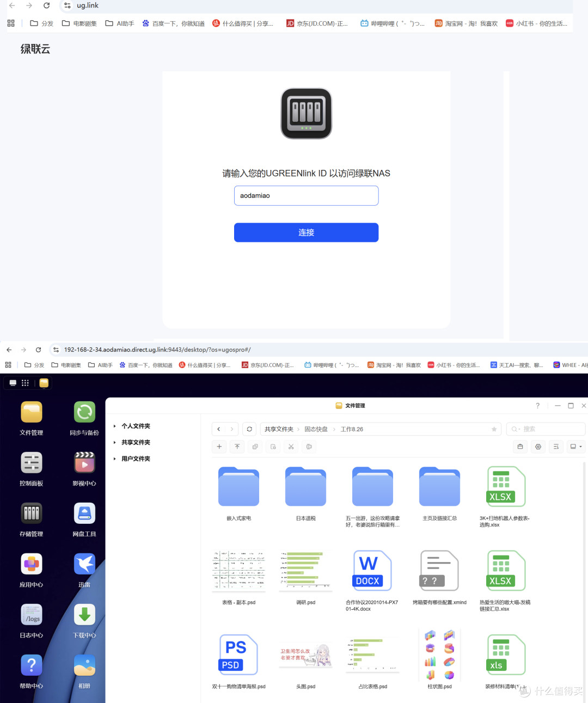Screen dimensions: 588x703
Task: Open the 淘宝网 bookmark in lower browser
Action: (394, 365)
